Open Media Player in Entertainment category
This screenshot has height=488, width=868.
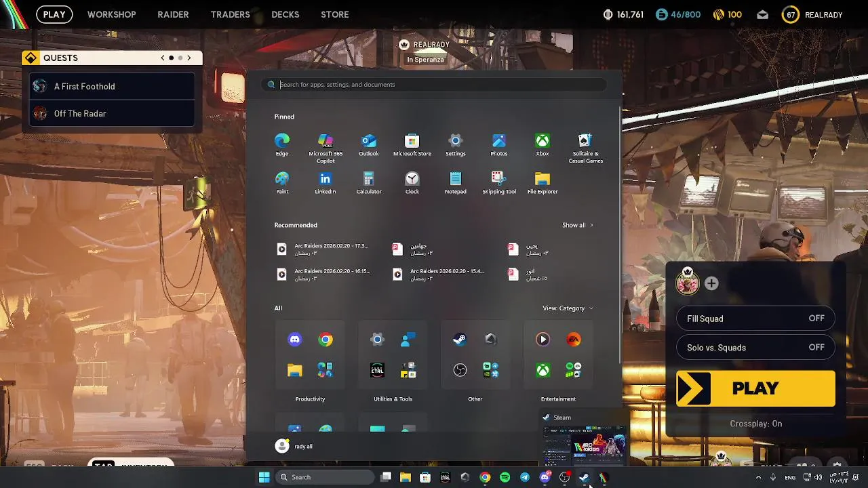click(x=542, y=340)
